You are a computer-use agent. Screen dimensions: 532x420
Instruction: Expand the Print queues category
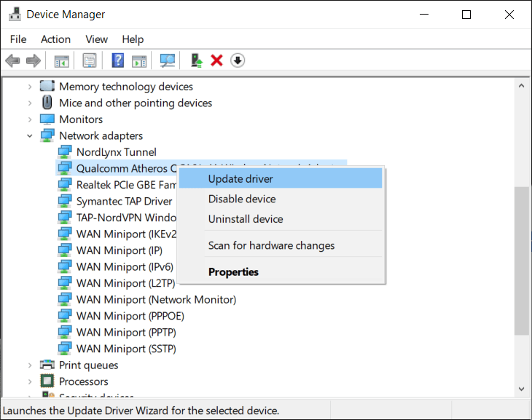(30, 365)
